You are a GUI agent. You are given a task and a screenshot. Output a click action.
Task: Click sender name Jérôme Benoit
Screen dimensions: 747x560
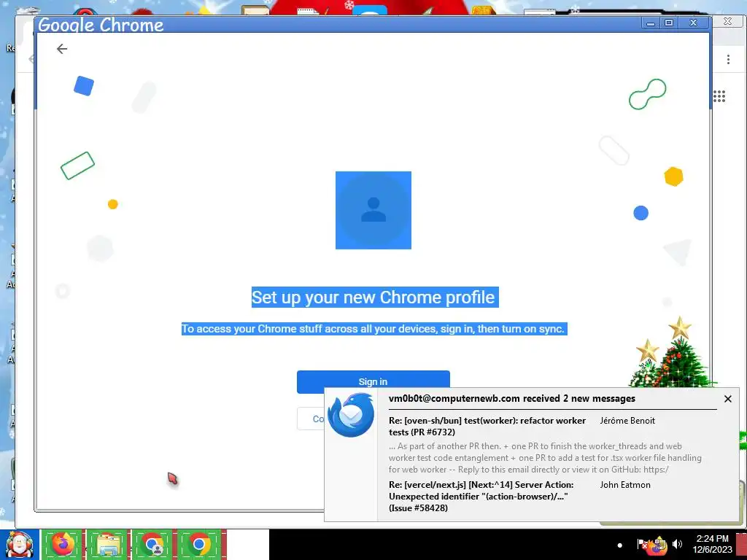[627, 421]
